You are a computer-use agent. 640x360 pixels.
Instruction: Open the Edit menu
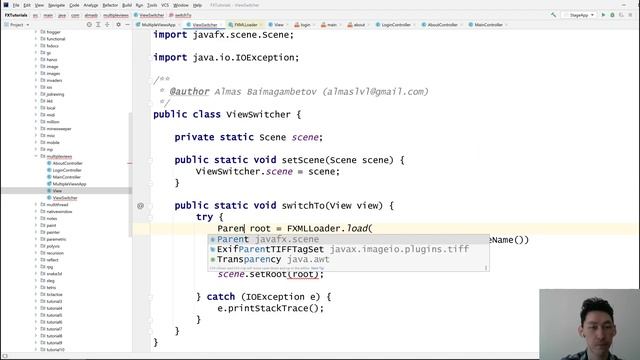(x=27, y=5)
